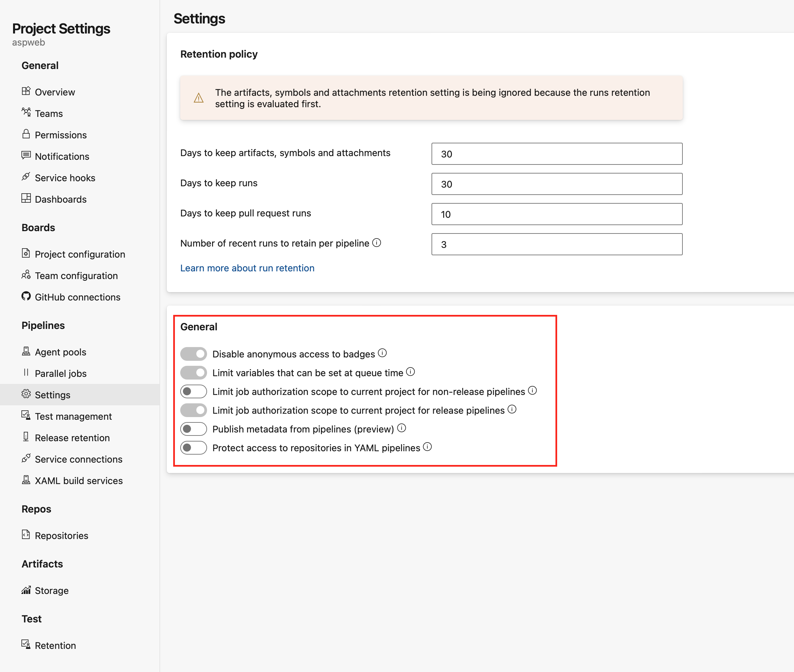794x672 pixels.
Task: Open the Agent pools page
Action: (x=60, y=352)
